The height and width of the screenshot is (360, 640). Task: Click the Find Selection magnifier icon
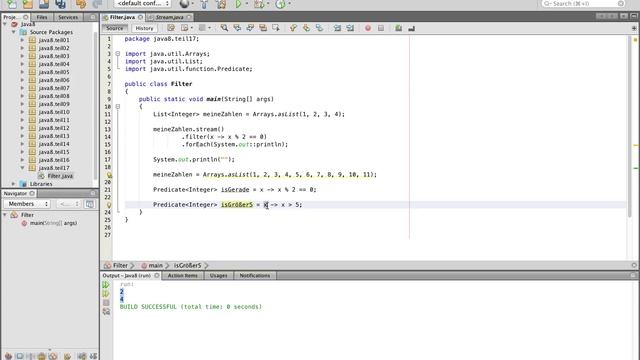pos(224,28)
